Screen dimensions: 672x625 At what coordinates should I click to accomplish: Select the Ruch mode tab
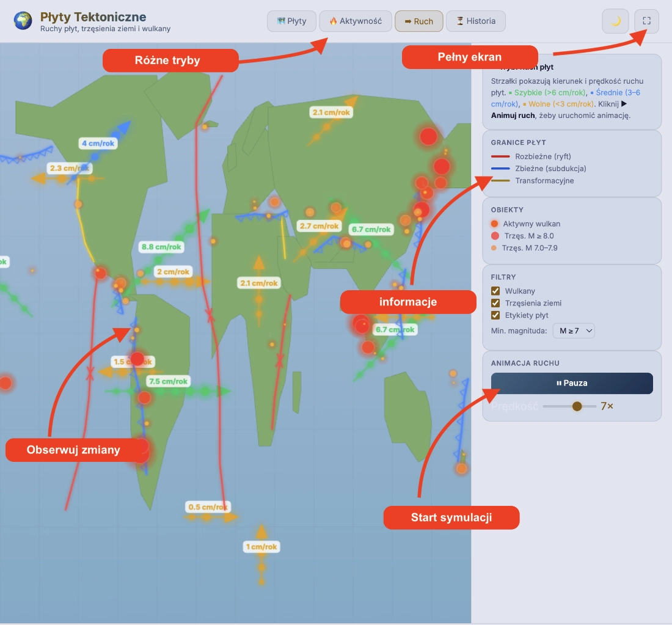[x=418, y=21]
